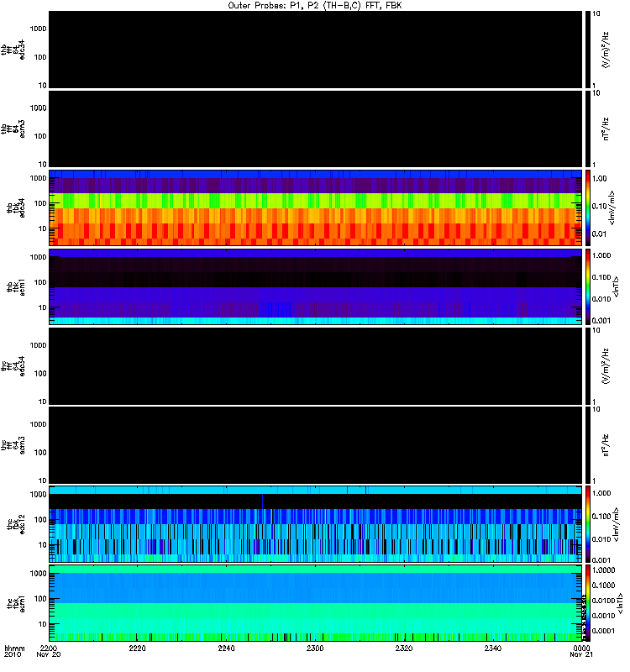Click the "2320" time axis label
The image size is (630, 672).
[404, 648]
